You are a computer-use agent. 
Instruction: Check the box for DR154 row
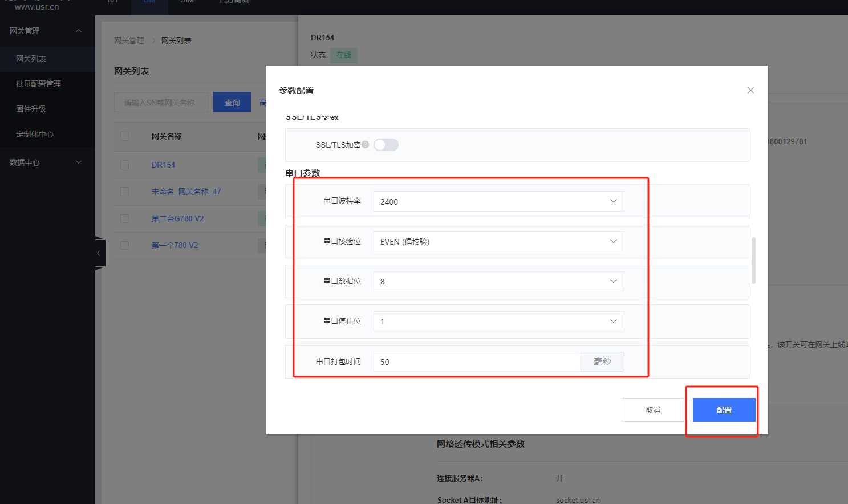pos(124,165)
